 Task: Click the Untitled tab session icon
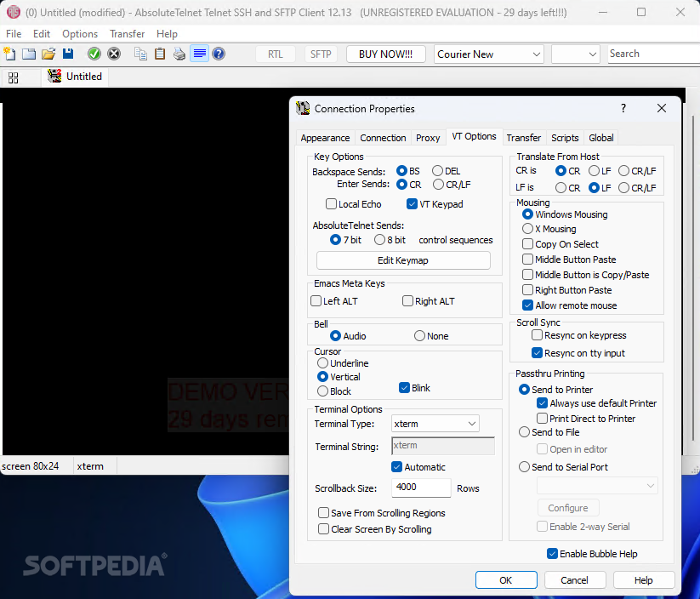54,76
